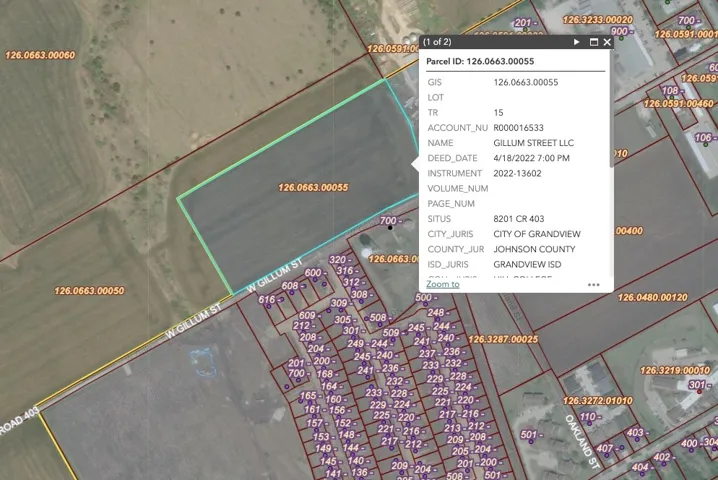Select parcel 126.0663.00060
Viewport: 718px width, 480px height.
click(40, 55)
